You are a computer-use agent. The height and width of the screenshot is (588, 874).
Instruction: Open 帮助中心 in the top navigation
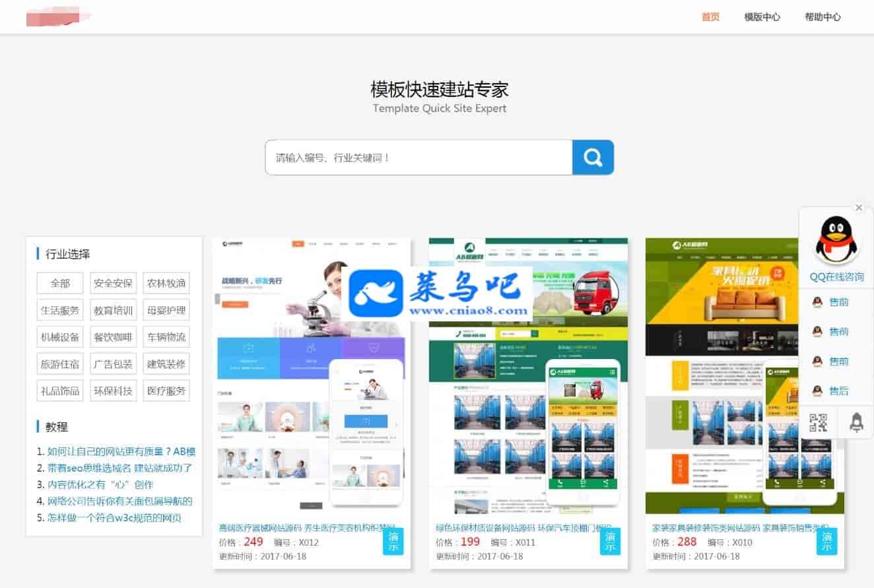823,17
